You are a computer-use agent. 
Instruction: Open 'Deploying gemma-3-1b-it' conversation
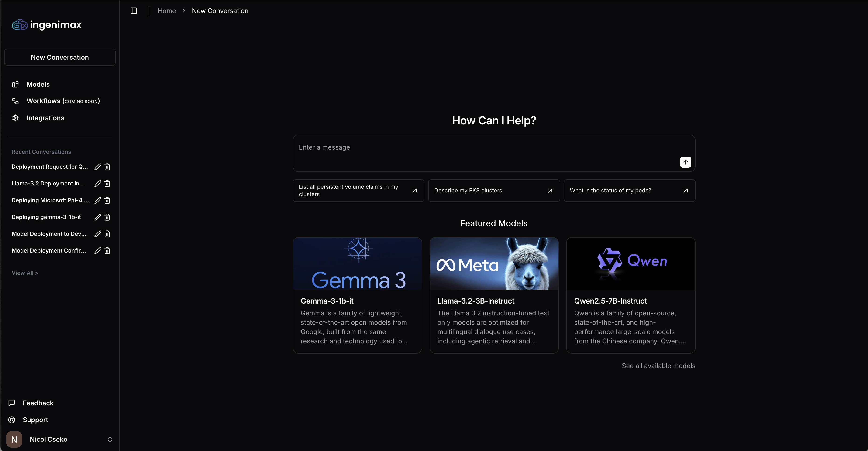click(47, 217)
